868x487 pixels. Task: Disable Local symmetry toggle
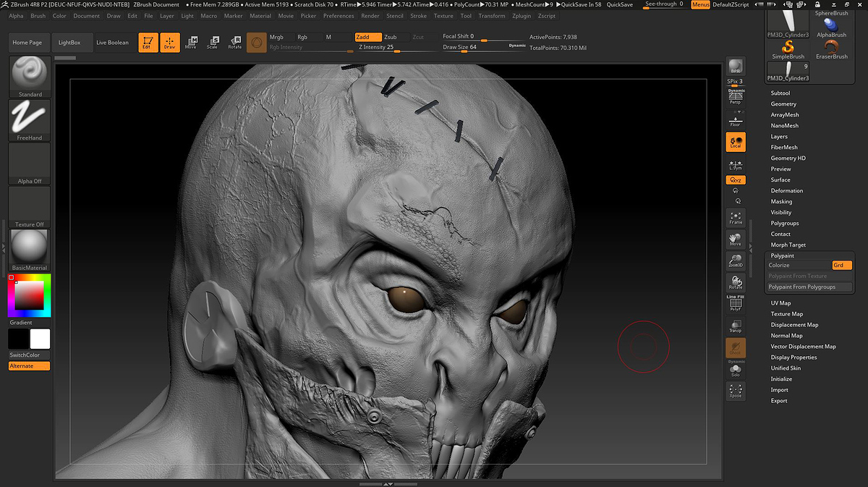coord(736,142)
